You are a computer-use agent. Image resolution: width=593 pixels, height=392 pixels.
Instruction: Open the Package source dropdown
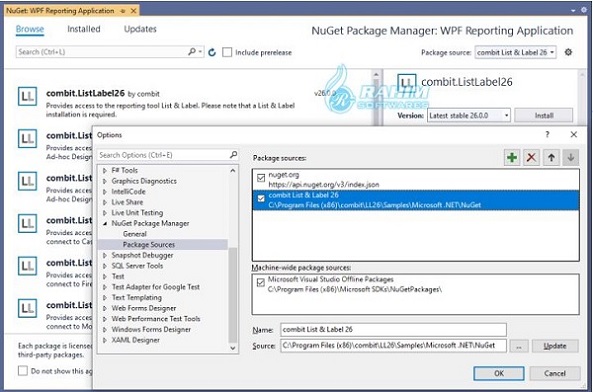pyautogui.click(x=515, y=52)
